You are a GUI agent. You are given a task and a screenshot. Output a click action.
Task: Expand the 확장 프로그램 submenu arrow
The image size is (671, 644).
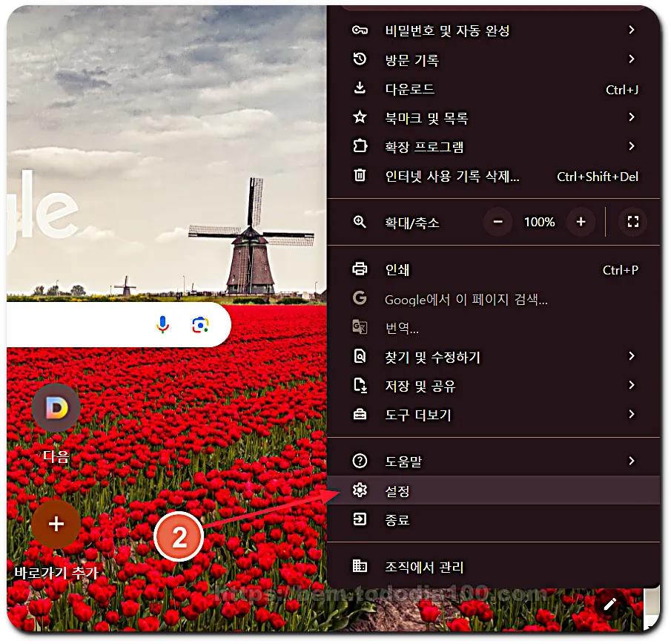pyautogui.click(x=632, y=145)
